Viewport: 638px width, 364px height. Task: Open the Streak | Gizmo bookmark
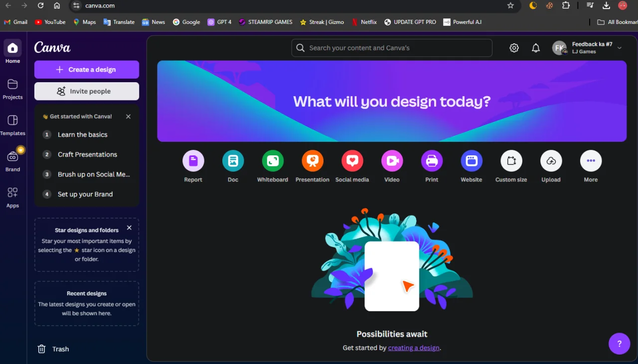[x=322, y=22]
